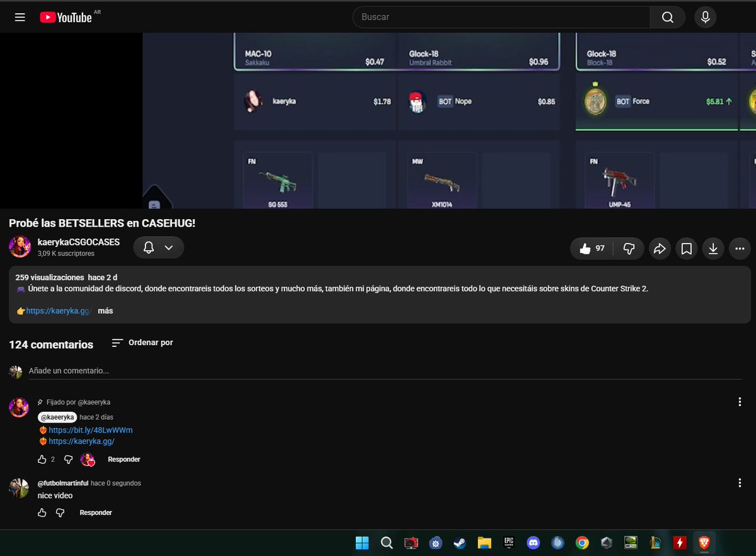Image resolution: width=756 pixels, height=556 pixels.
Task: Reply to the "nice video" comment
Action: point(96,513)
